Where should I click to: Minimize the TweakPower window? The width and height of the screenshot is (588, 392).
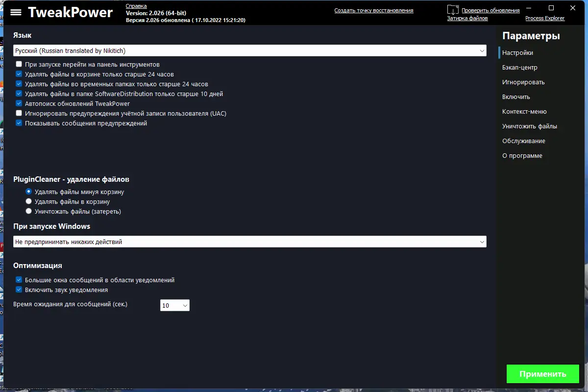point(529,8)
